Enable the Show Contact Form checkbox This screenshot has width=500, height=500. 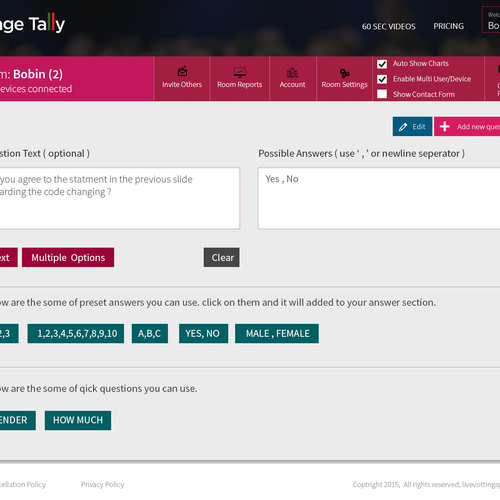coord(382,94)
